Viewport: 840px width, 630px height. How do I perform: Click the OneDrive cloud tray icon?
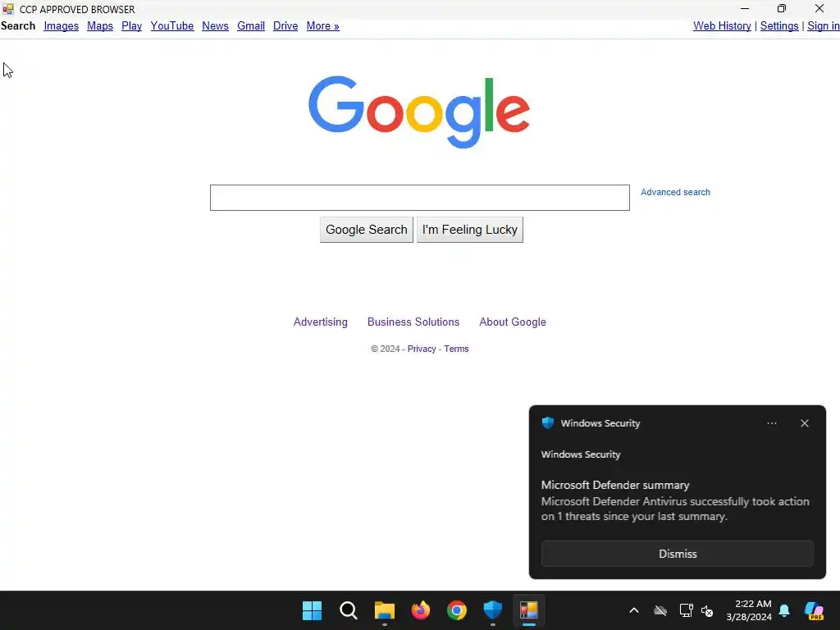[x=660, y=610]
